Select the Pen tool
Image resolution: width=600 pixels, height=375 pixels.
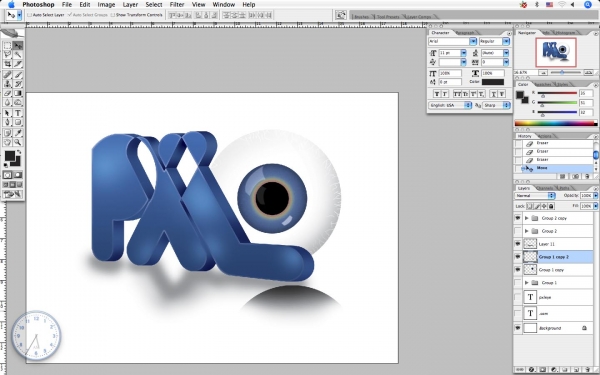click(x=7, y=122)
